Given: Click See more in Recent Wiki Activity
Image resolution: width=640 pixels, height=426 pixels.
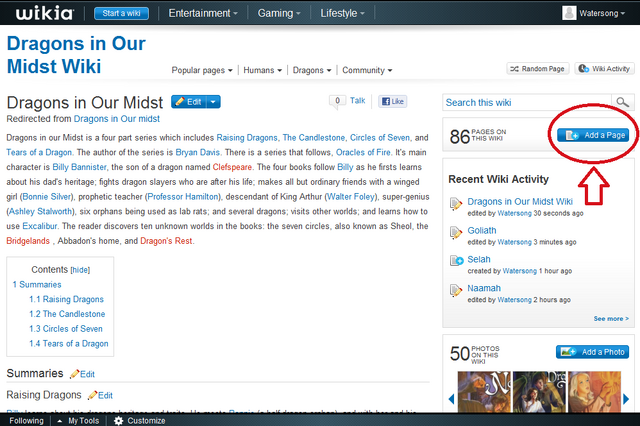Looking at the screenshot, I should (x=611, y=319).
